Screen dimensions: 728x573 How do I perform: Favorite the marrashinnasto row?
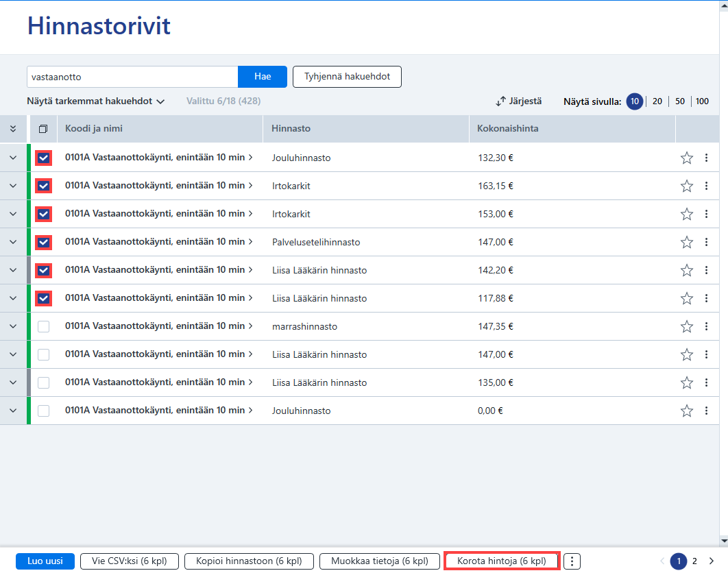click(687, 326)
